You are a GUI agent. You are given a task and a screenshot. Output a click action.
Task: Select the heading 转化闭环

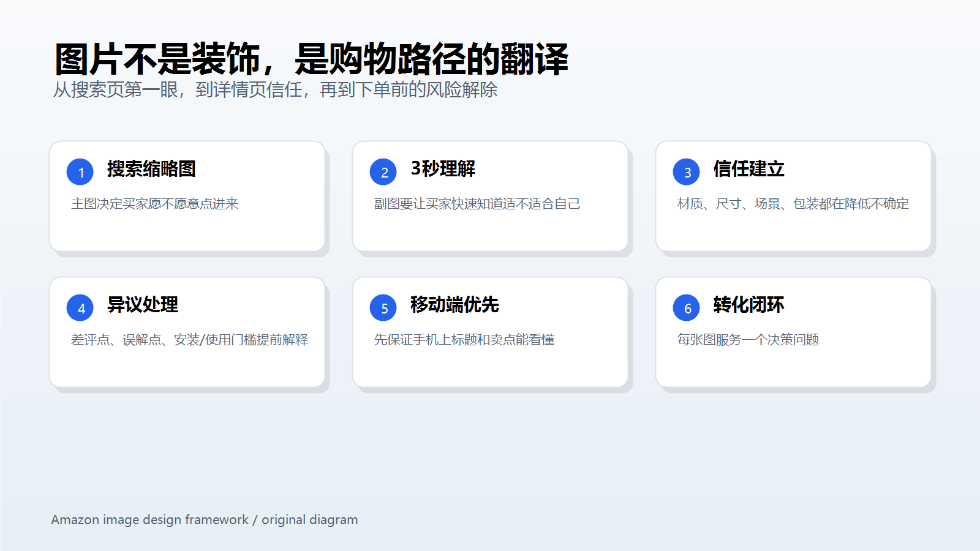click(748, 305)
